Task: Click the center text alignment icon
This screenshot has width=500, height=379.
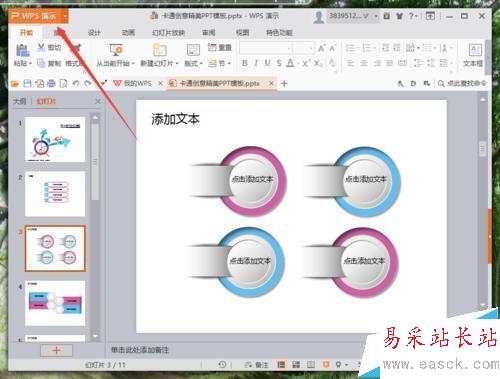Action: click(364, 63)
